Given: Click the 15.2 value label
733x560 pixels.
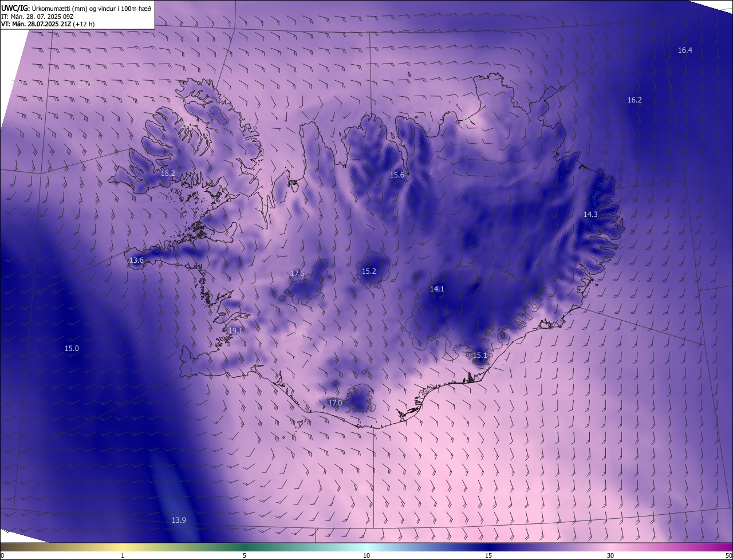Looking at the screenshot, I should point(369,271).
